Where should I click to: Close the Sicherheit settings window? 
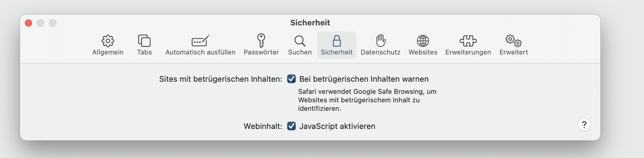[x=28, y=23]
